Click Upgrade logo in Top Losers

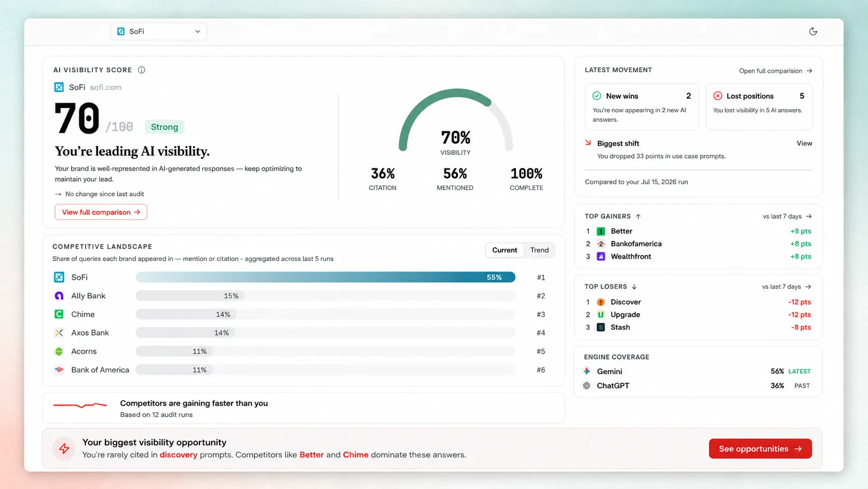point(601,314)
